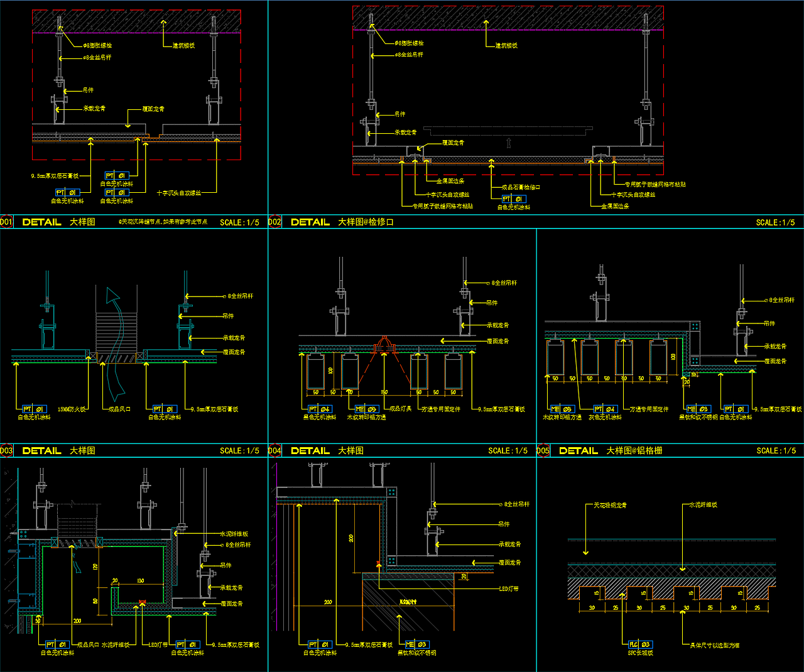Select '木纹转印铝方通' label in detail D04

(366, 417)
